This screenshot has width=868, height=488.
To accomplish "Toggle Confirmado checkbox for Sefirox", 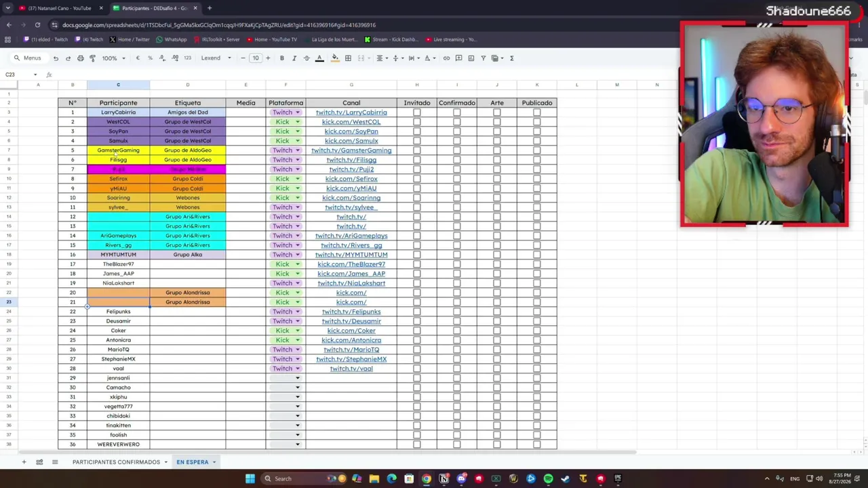I will (x=457, y=179).
